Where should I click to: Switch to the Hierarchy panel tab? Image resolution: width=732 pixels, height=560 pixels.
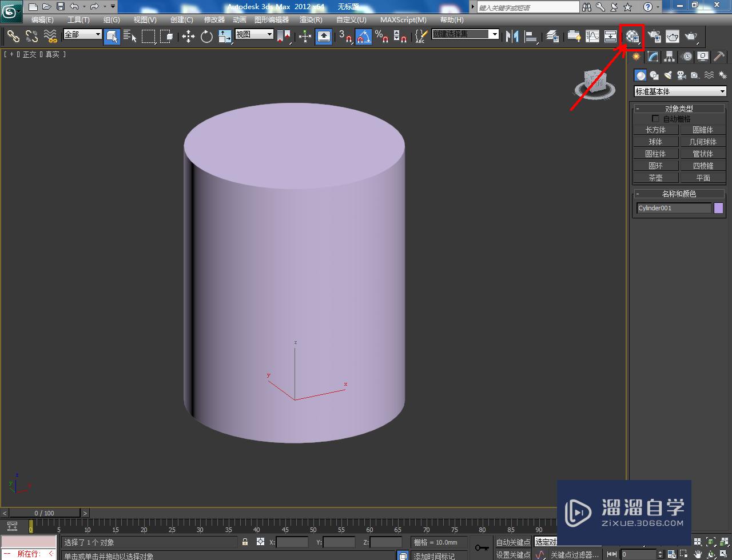coord(669,57)
